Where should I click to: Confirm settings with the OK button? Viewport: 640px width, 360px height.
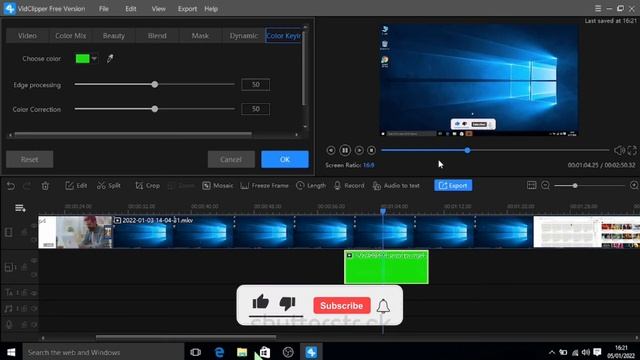coord(285,160)
